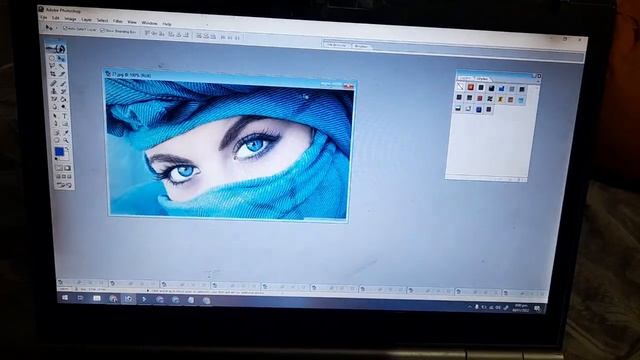
Task: Open Adobe Online from toolbox top image
Action: pos(56,49)
